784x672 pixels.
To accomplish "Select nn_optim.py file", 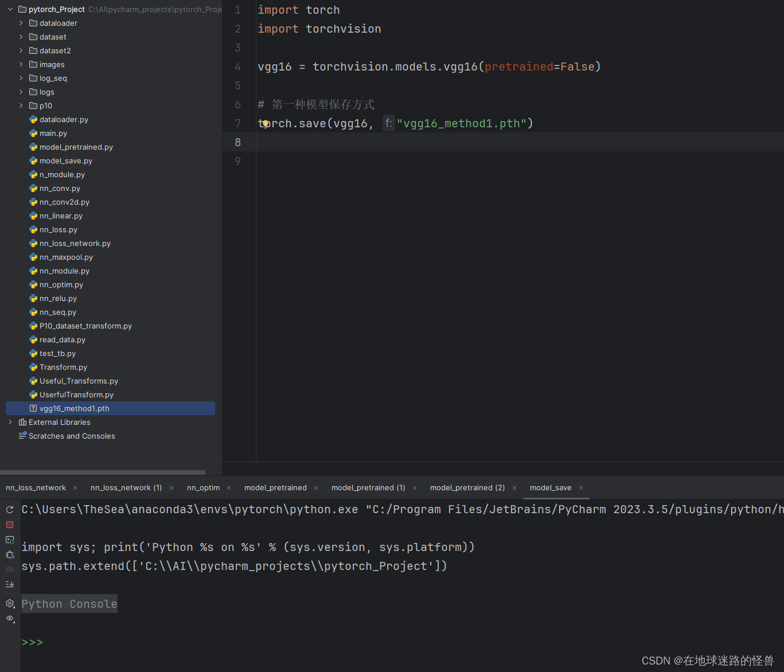I will [x=61, y=284].
